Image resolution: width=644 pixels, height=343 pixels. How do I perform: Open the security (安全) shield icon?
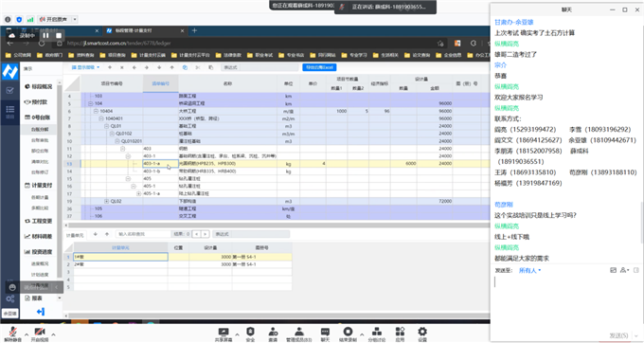pyautogui.click(x=250, y=334)
